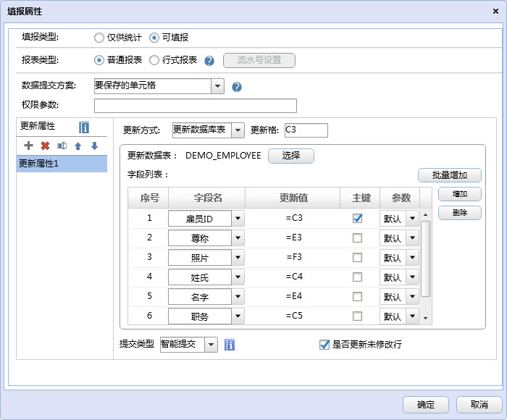Select the 可填报 radio option
Image resolution: width=507 pixels, height=420 pixels.
(x=154, y=38)
